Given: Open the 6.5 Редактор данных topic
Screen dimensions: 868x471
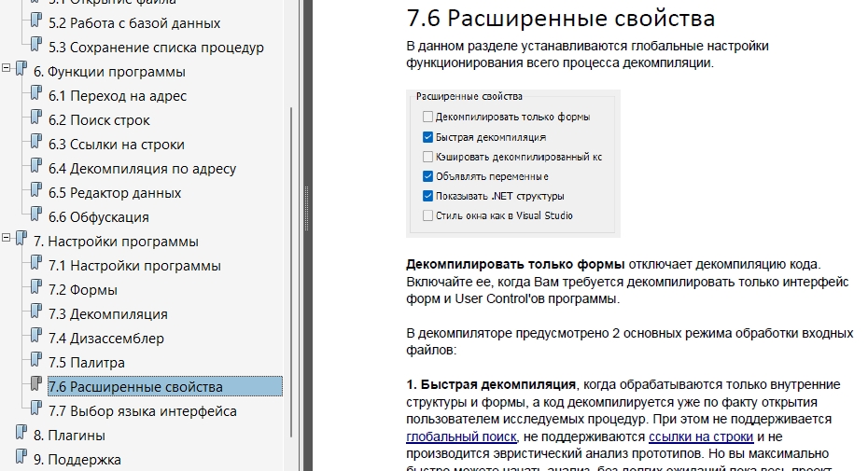Looking at the screenshot, I should pyautogui.click(x=115, y=193).
